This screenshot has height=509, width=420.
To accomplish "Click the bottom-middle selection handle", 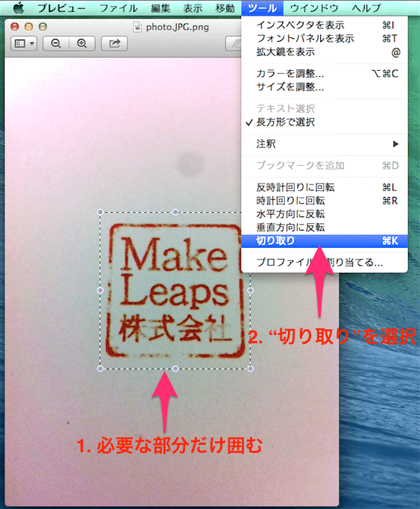I will 175,369.
